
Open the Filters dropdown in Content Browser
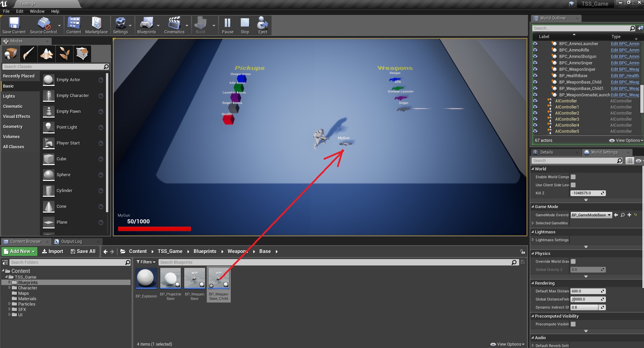pyautogui.click(x=146, y=262)
